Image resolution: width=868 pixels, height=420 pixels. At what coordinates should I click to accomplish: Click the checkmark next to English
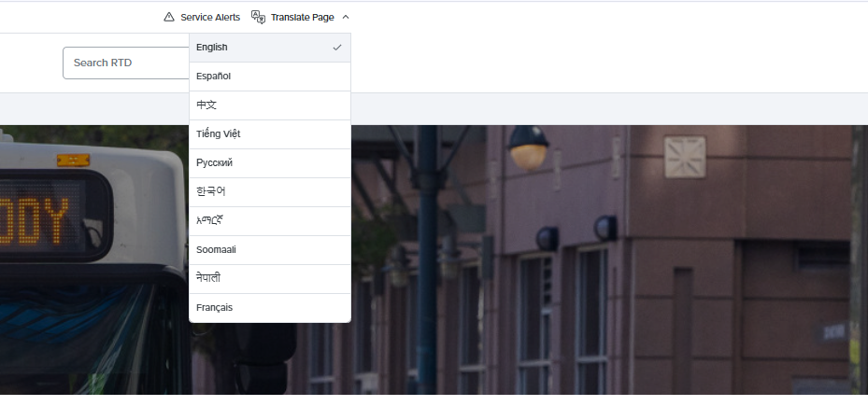click(x=336, y=48)
